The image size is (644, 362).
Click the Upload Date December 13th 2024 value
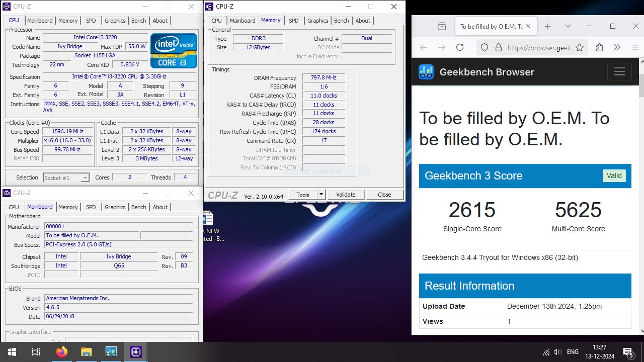554,306
